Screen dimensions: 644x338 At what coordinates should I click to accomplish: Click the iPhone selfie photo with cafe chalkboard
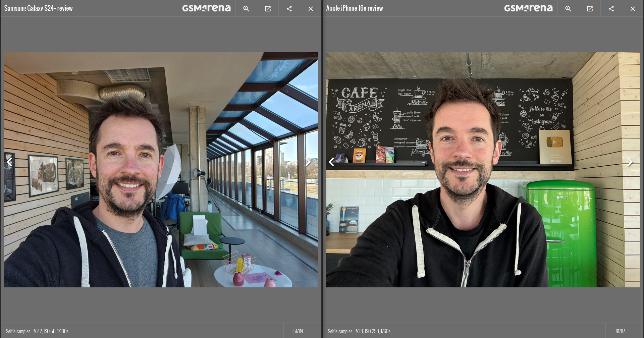(x=483, y=170)
